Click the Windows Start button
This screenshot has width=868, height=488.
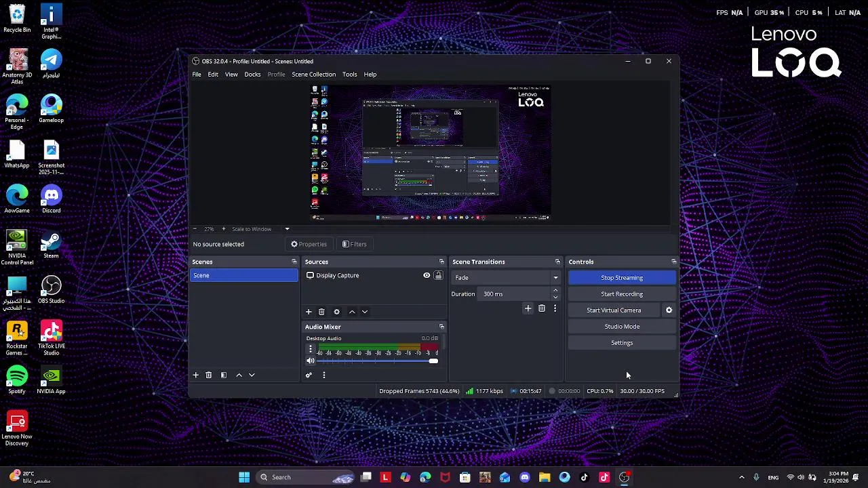244,477
